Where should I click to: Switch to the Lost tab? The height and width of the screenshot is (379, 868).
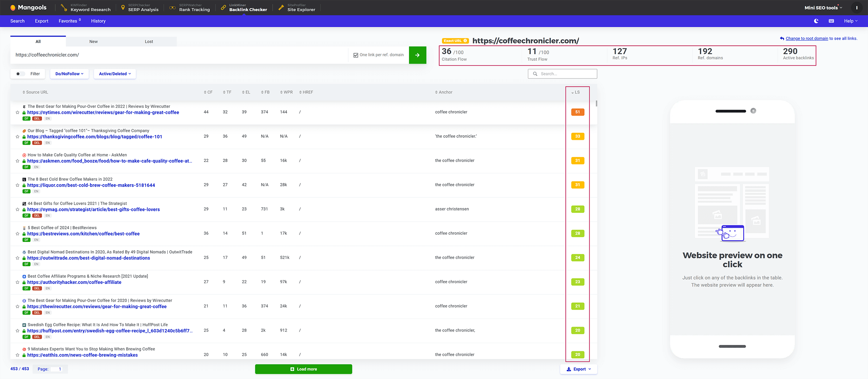[x=149, y=41]
